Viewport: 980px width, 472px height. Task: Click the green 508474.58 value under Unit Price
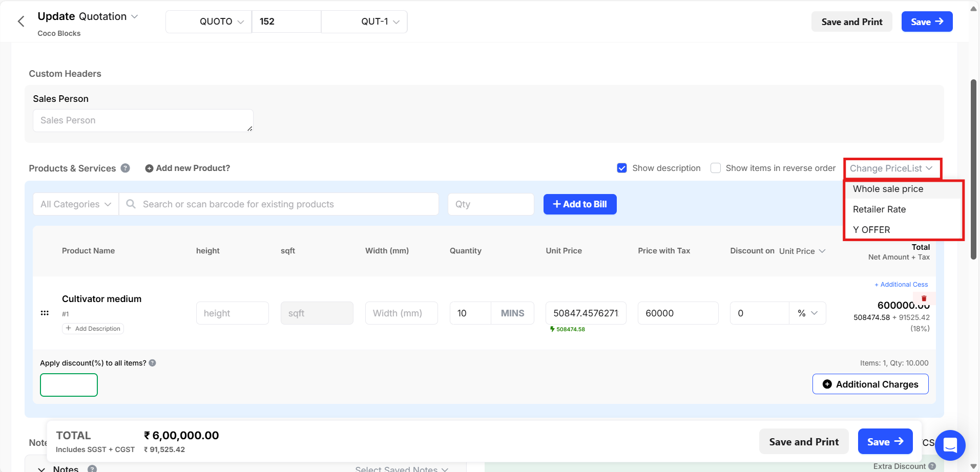tap(568, 329)
